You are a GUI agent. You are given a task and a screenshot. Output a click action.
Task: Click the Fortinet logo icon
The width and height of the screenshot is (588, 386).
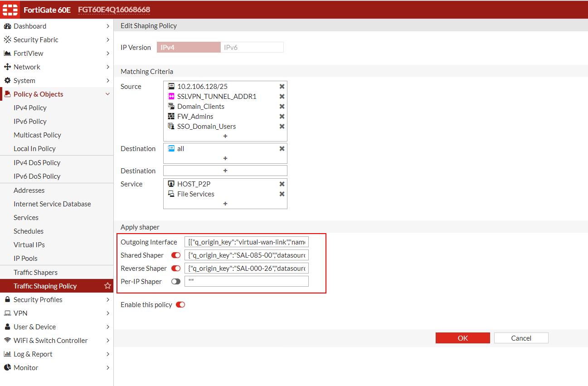[10, 9]
